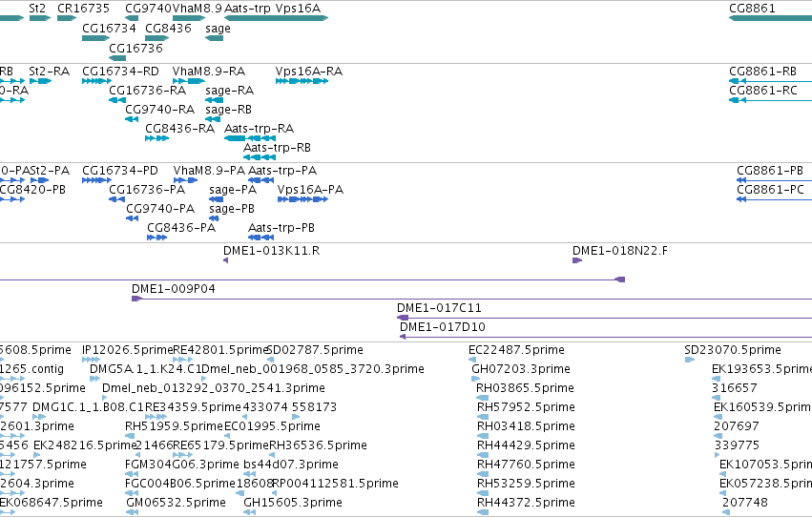
Task: Select transcript VhaM8.9-RA
Action: click(x=189, y=81)
